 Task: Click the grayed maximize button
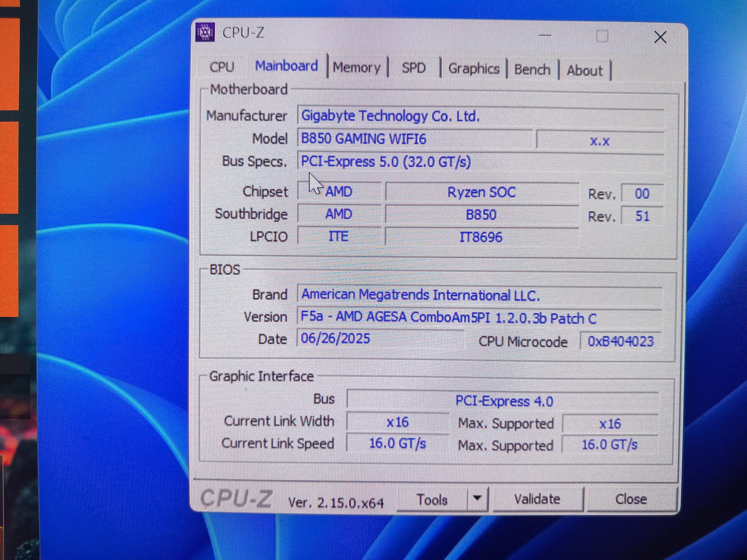click(602, 36)
